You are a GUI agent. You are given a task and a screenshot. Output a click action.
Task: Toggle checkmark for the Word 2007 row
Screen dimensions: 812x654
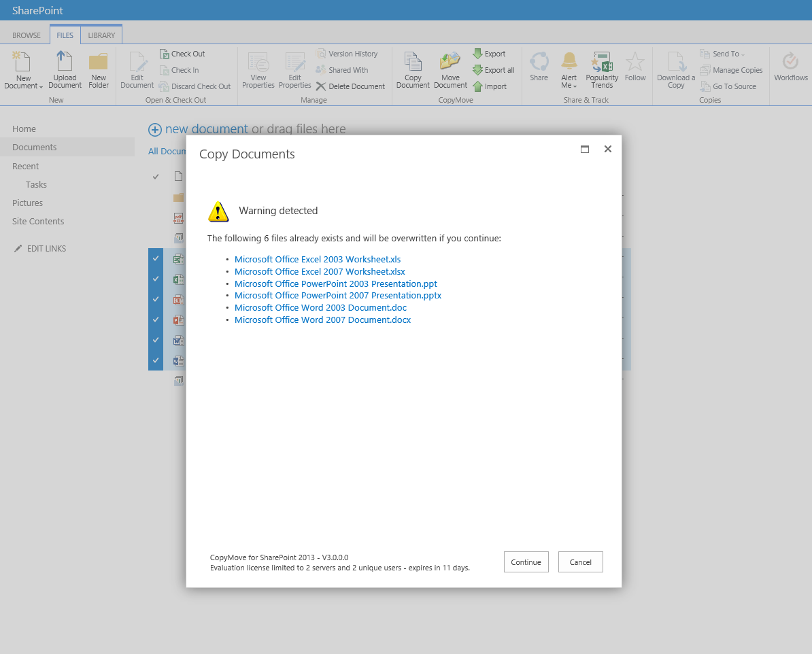pos(155,360)
